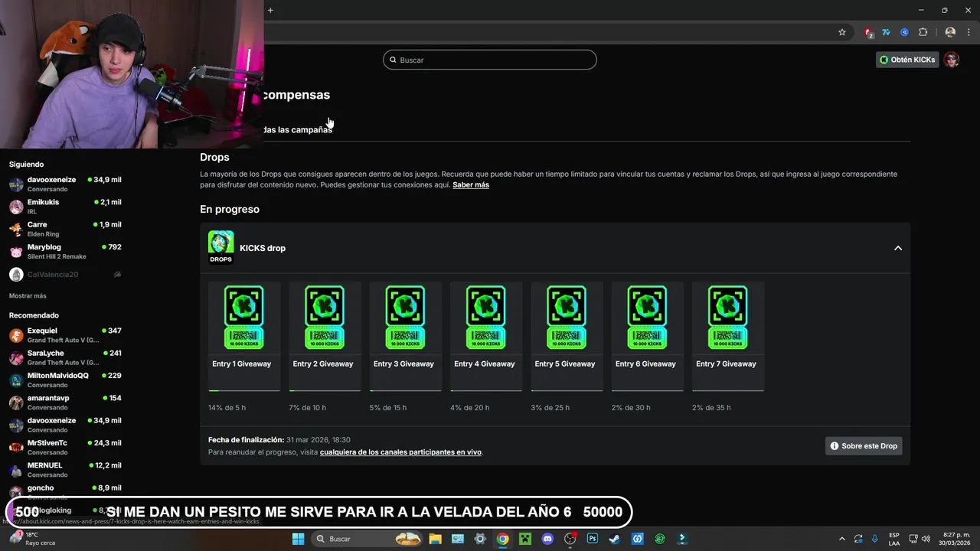Open the Chrome three-dot menu
Viewport: 980px width, 551px height.
pos(967,32)
